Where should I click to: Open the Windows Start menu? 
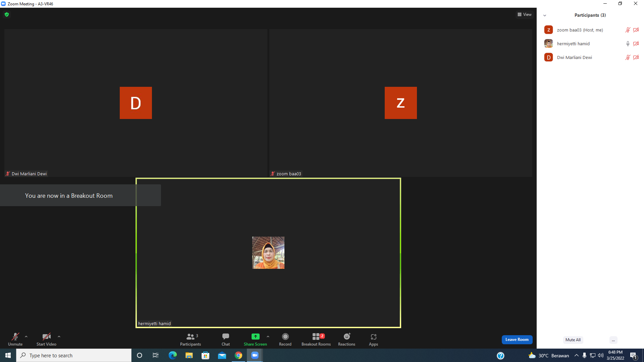8,355
